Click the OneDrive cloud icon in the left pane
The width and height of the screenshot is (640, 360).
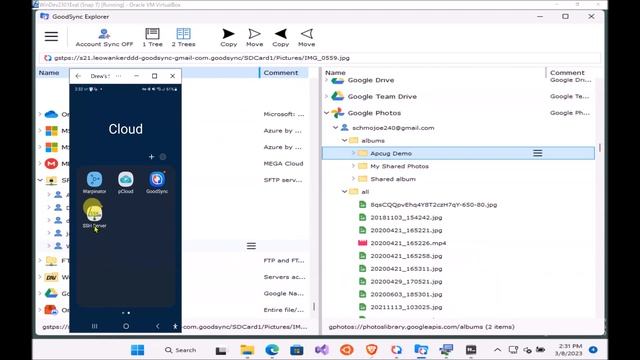pos(51,114)
